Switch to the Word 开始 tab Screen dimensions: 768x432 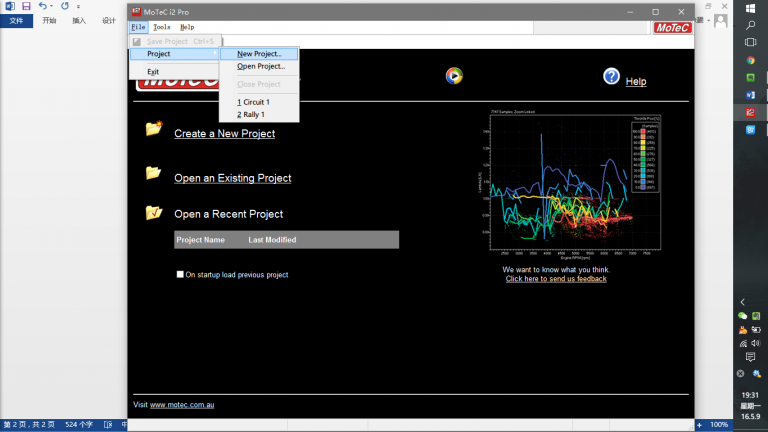pyautogui.click(x=49, y=21)
